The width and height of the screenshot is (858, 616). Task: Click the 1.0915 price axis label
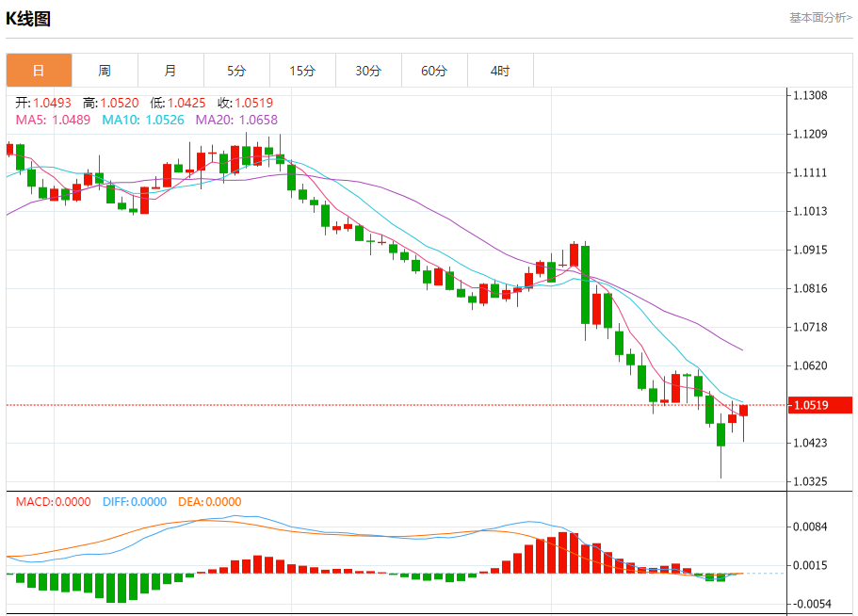[x=810, y=250]
